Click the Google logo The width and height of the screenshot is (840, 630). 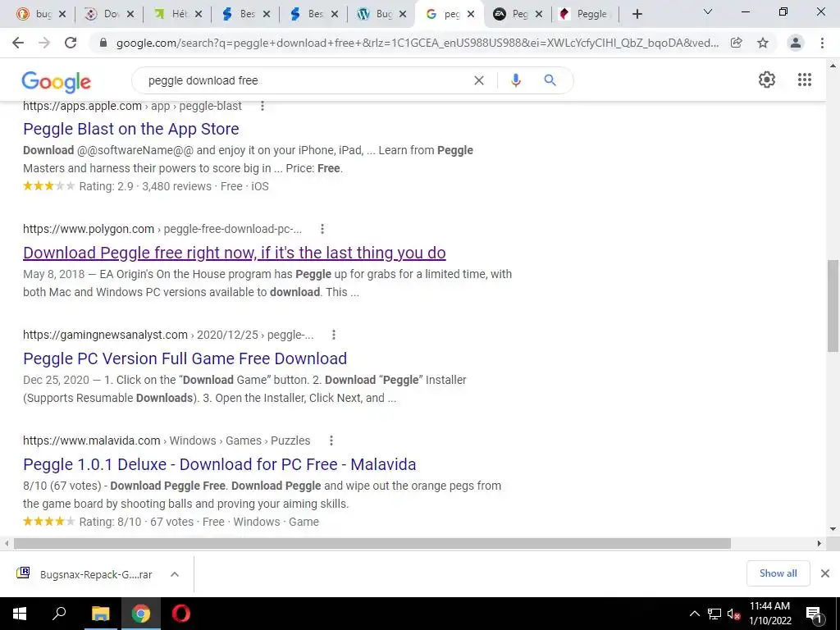tap(57, 82)
